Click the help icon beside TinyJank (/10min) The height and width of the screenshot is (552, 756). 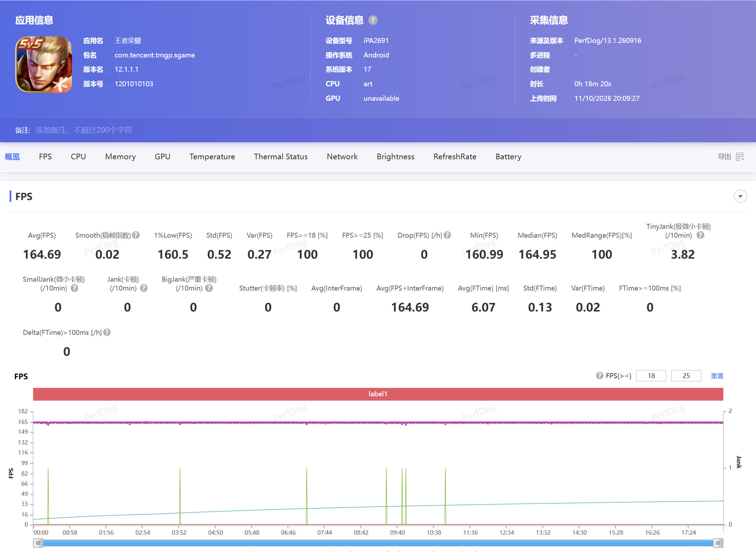tap(700, 235)
